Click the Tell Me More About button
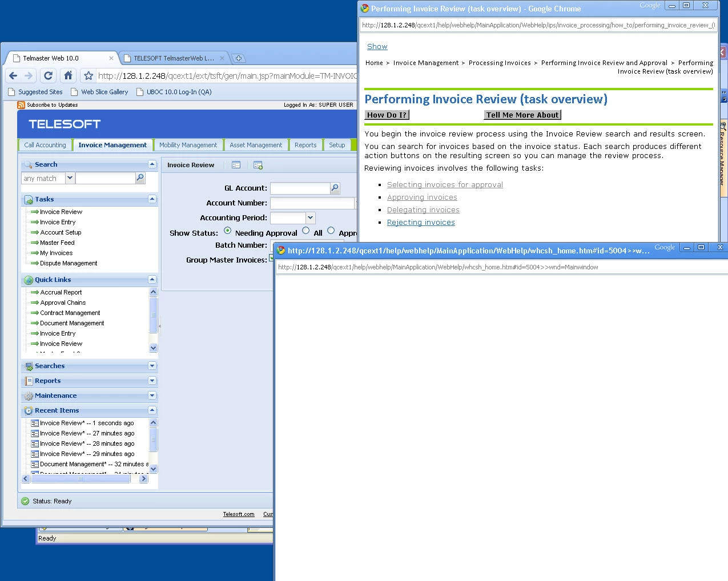The image size is (728, 581). click(x=522, y=115)
